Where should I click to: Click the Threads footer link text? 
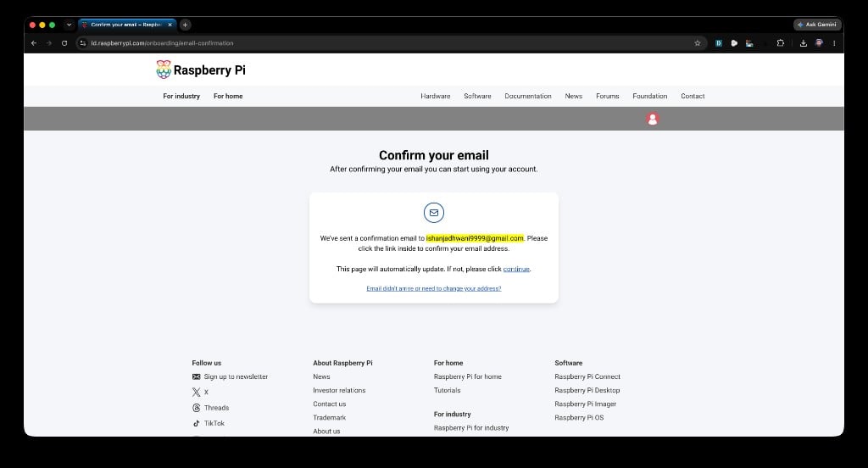tap(216, 408)
